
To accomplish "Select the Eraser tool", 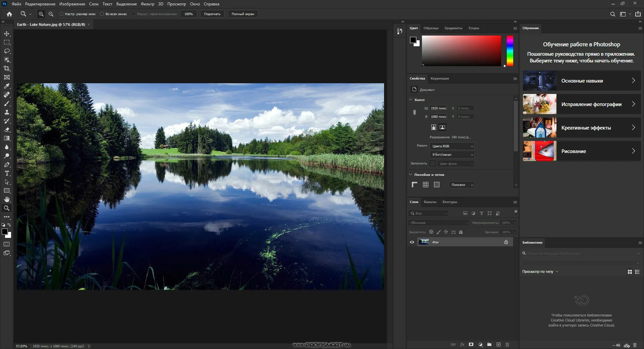I will pos(7,130).
